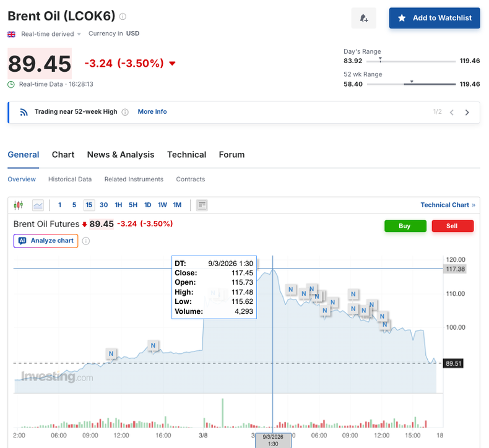Screen dimensions: 489x448
Task: Click the green Buy button
Action: click(405, 226)
